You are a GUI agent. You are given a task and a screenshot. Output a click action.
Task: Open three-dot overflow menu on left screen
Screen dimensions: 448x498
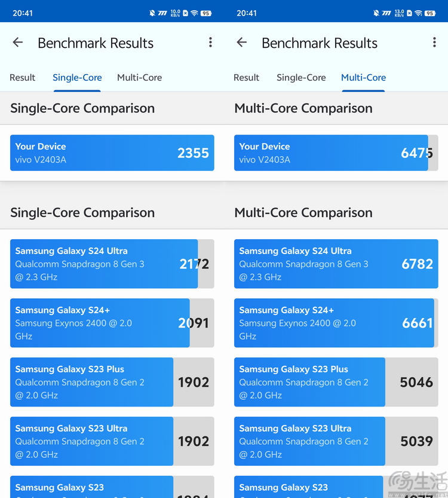[210, 42]
